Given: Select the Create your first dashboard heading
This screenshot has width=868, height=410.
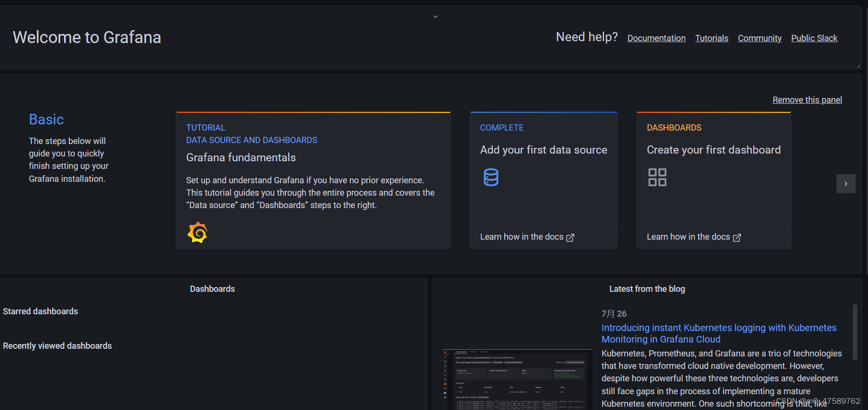Looking at the screenshot, I should point(714,150).
